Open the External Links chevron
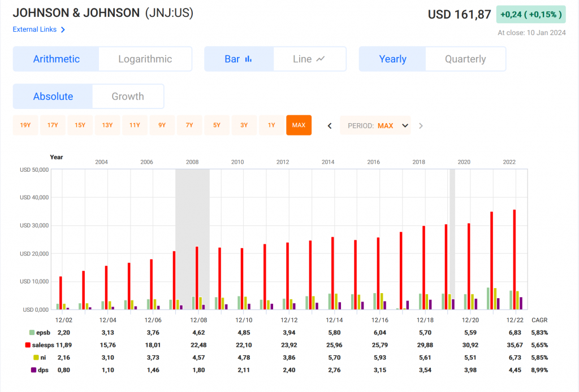This screenshot has width=579, height=392. [63, 29]
